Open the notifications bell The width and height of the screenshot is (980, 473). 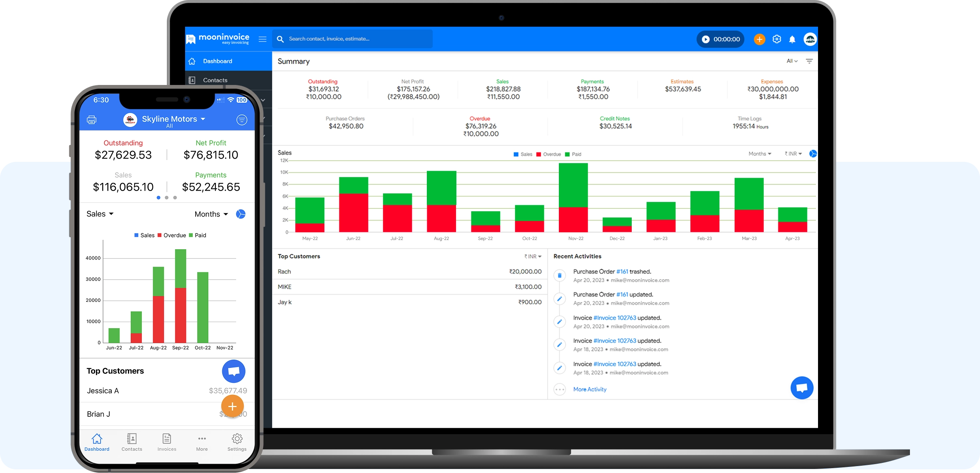click(792, 39)
